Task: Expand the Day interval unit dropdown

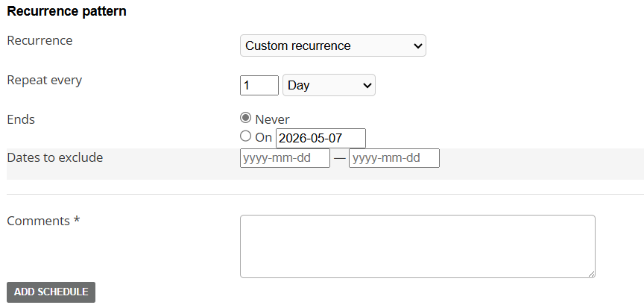Action: 329,85
